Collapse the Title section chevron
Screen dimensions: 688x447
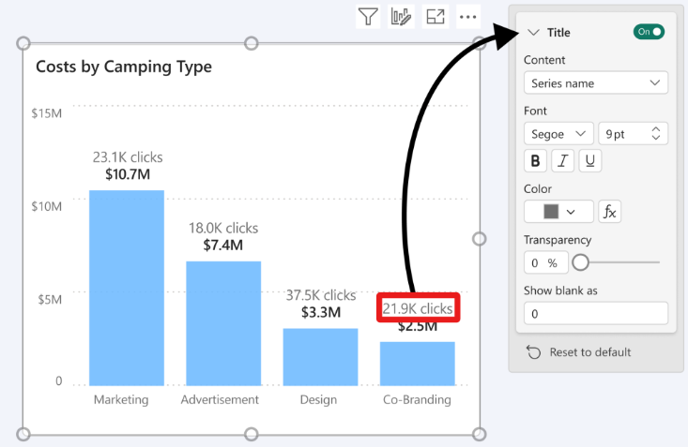pos(533,32)
